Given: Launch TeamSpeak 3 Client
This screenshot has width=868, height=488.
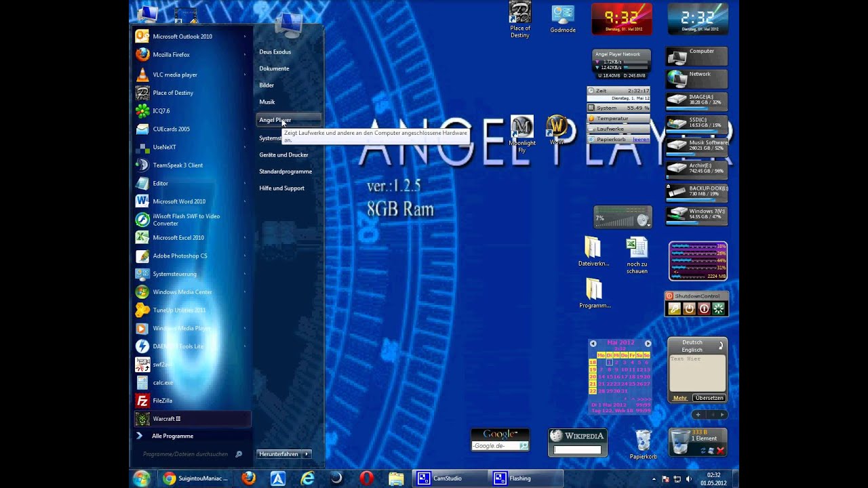Looking at the screenshot, I should coord(193,165).
